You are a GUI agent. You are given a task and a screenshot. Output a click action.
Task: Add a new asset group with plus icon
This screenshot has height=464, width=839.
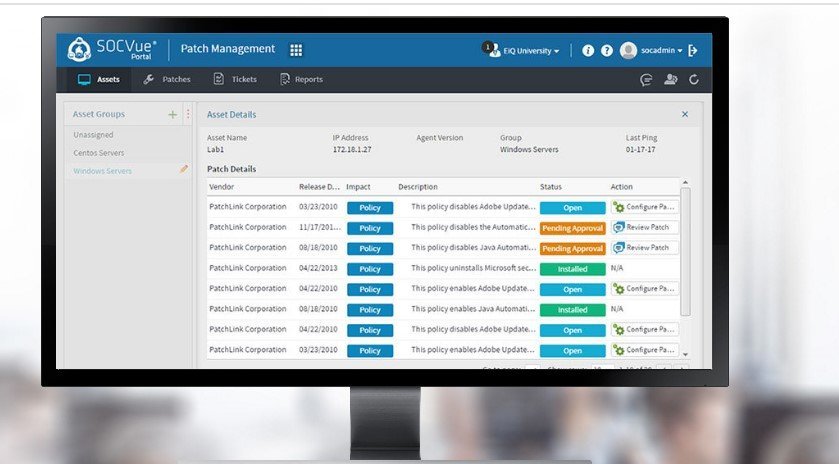click(x=172, y=115)
